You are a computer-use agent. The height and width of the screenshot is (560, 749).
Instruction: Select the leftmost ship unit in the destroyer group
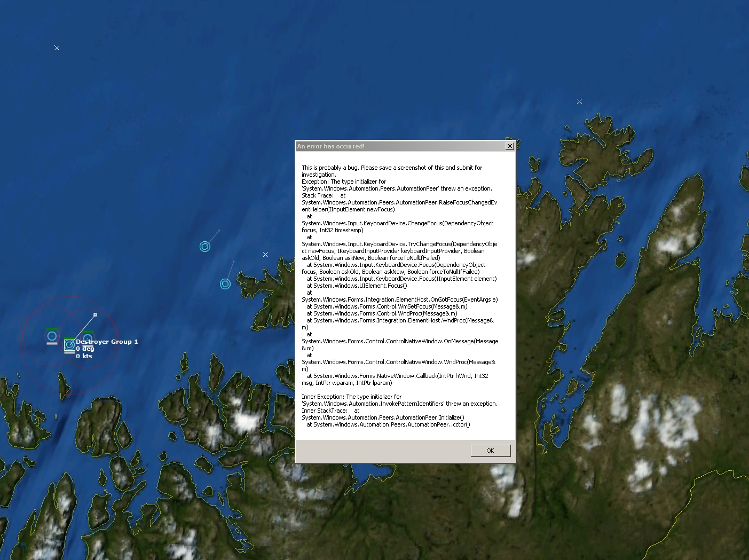coord(52,336)
